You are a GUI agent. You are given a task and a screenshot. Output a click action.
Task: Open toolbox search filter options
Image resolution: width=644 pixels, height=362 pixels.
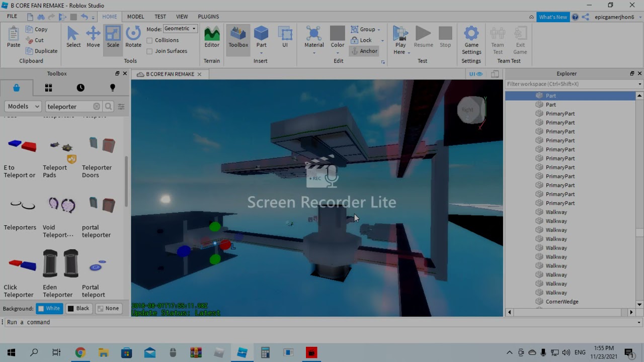[121, 107]
